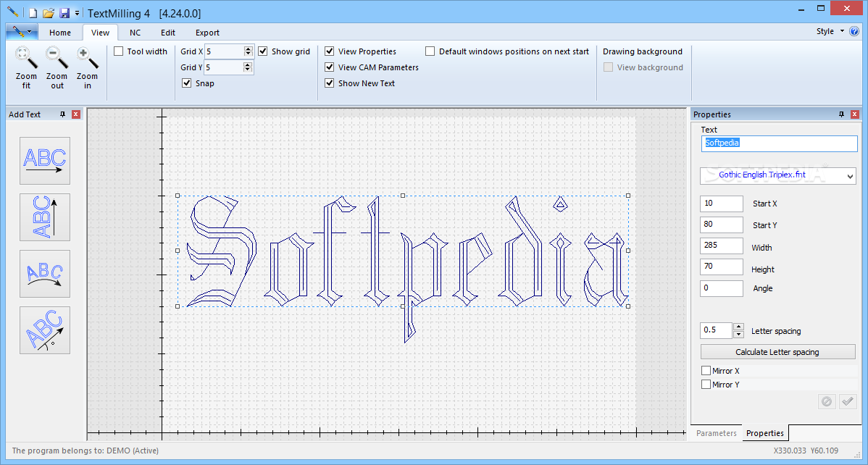Click the New document icon in the title bar
This screenshot has width=868, height=465.
pyautogui.click(x=33, y=13)
